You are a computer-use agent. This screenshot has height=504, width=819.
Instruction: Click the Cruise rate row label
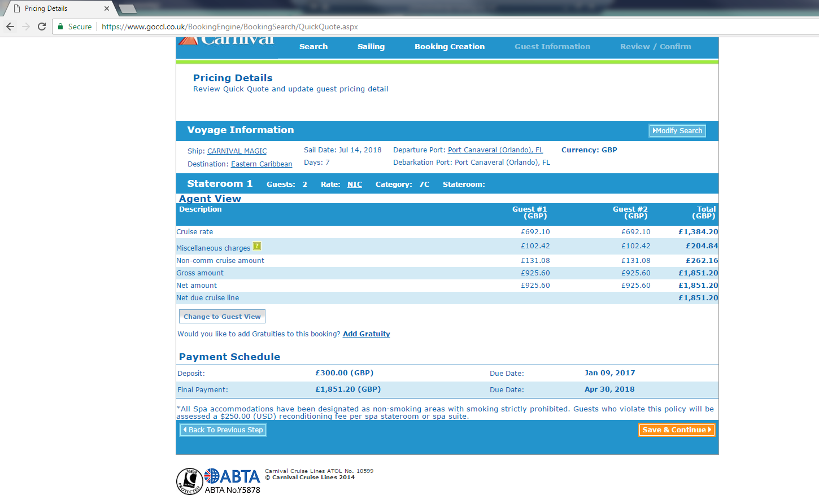(195, 232)
